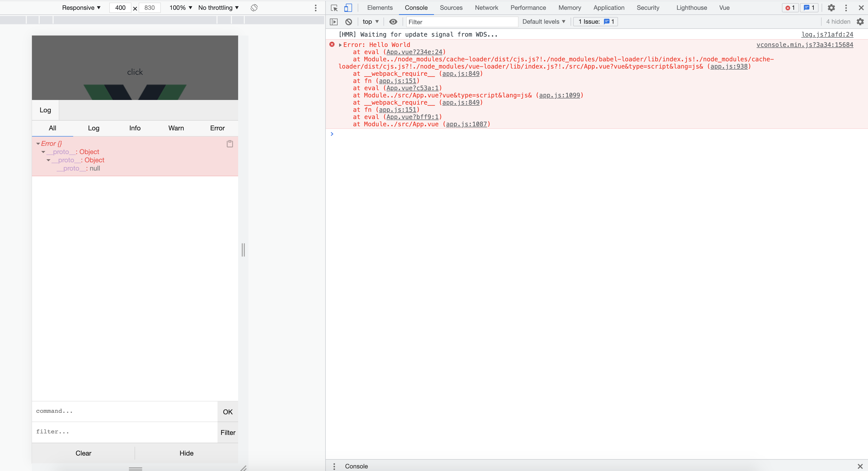The height and width of the screenshot is (471, 868).
Task: Click the error counter badge in DevTools
Action: click(790, 7)
